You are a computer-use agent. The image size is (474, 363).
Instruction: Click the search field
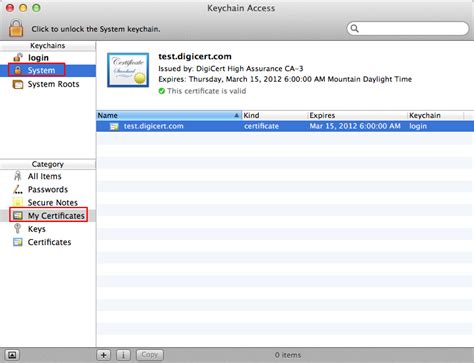coord(408,29)
